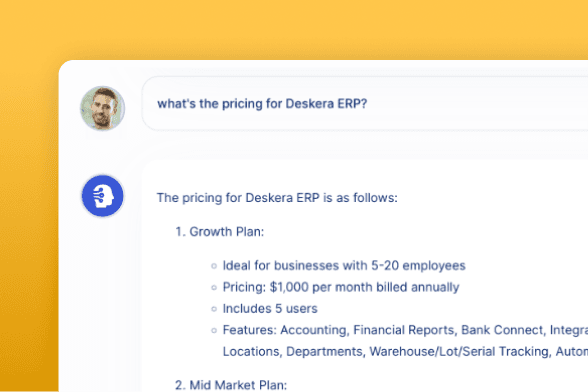588x392 pixels.
Task: Click the 'Locations, Departments, Warehouse' text line
Action: (405, 351)
